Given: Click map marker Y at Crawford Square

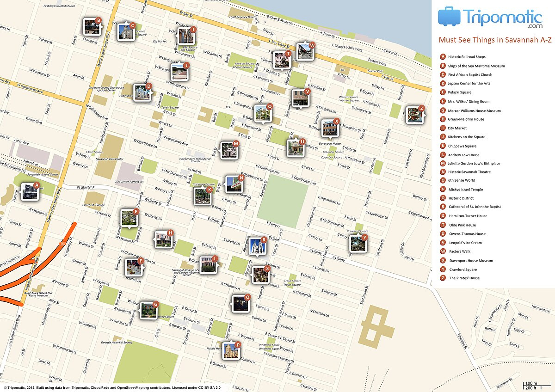Looking at the screenshot, I should coord(358,244).
